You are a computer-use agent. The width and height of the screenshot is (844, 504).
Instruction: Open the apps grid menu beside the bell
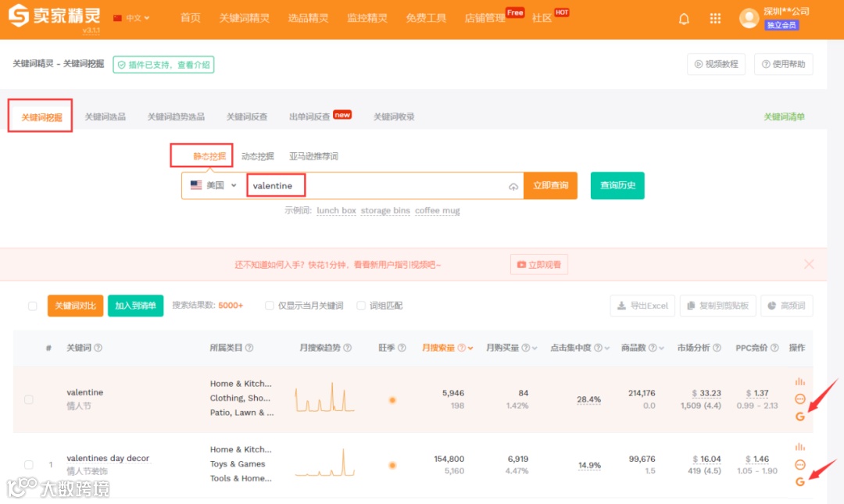tap(715, 18)
